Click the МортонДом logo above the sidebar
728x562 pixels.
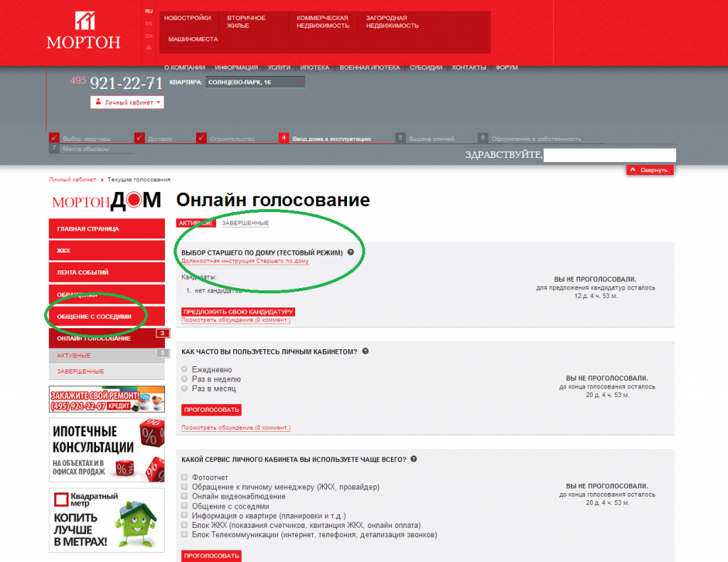[x=107, y=201]
